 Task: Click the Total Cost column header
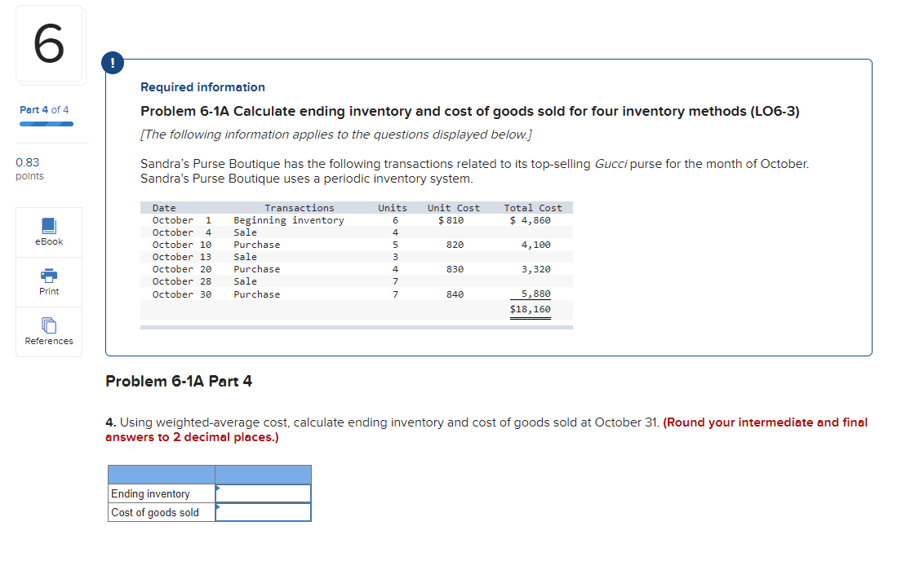(533, 208)
